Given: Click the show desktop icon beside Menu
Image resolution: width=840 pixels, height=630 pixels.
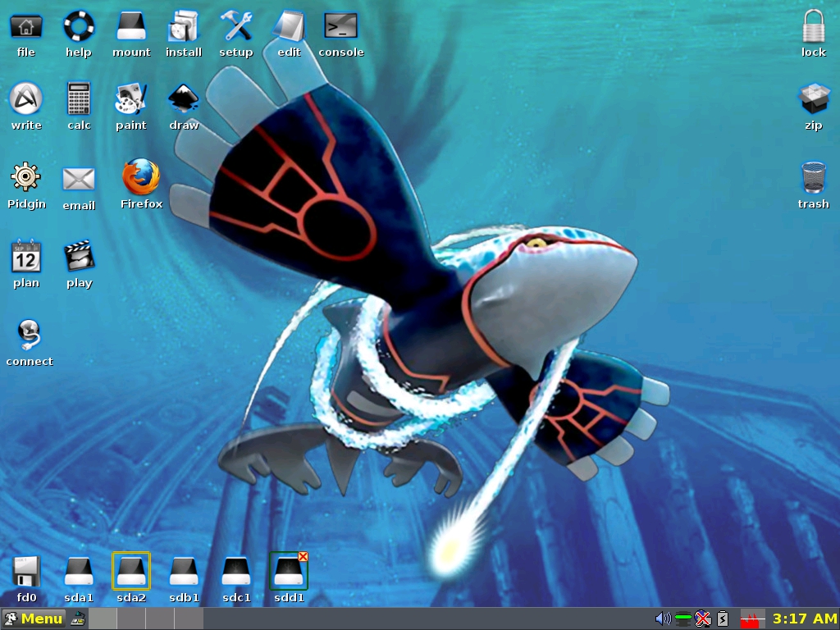Looking at the screenshot, I should pos(78,619).
